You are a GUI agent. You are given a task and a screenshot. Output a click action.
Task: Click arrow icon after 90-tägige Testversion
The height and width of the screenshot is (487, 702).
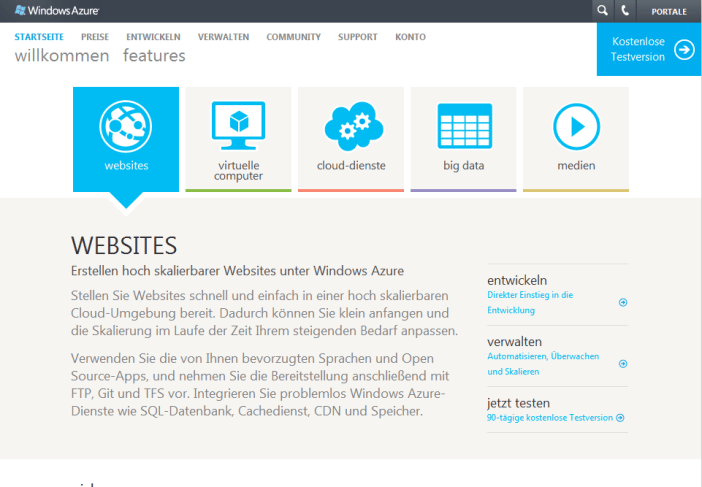(x=620, y=418)
